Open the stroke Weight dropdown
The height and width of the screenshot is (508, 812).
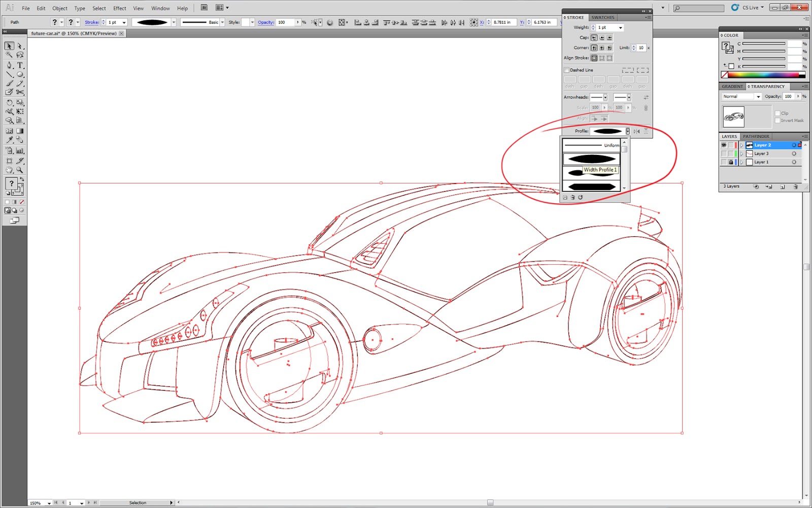point(620,27)
